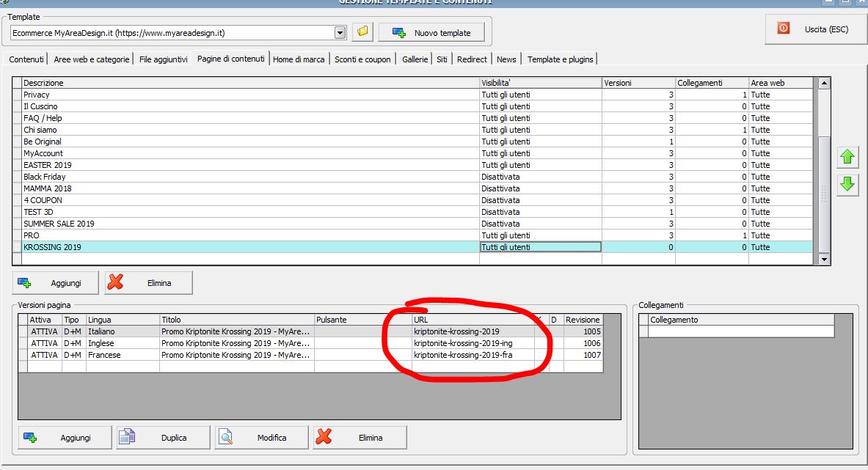Image resolution: width=868 pixels, height=470 pixels.
Task: Move row down with green down arrow
Action: point(847,184)
